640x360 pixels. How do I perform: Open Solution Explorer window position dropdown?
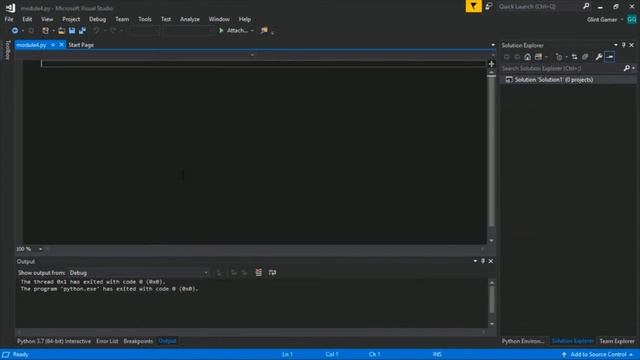point(616,45)
